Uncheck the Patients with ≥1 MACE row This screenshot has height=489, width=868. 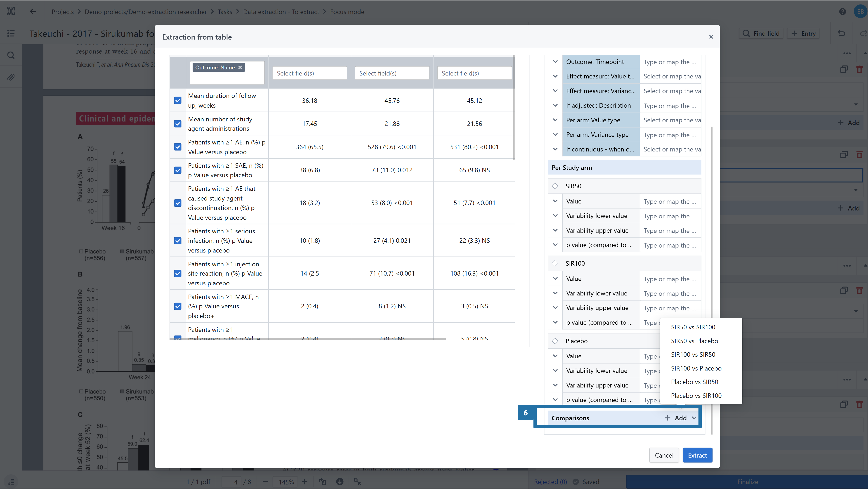[178, 306]
